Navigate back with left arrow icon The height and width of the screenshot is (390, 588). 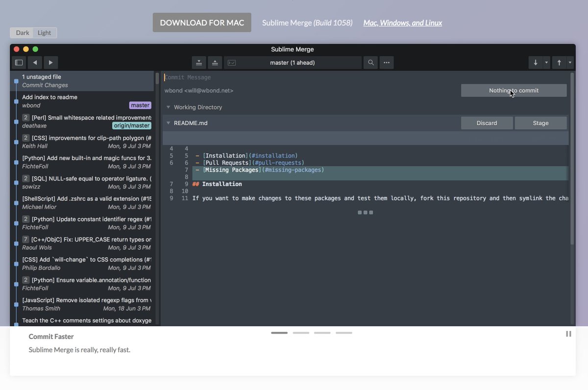35,62
